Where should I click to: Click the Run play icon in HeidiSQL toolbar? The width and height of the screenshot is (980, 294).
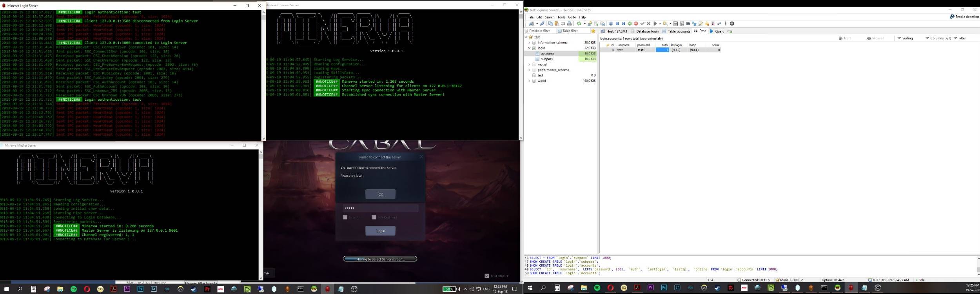655,24
